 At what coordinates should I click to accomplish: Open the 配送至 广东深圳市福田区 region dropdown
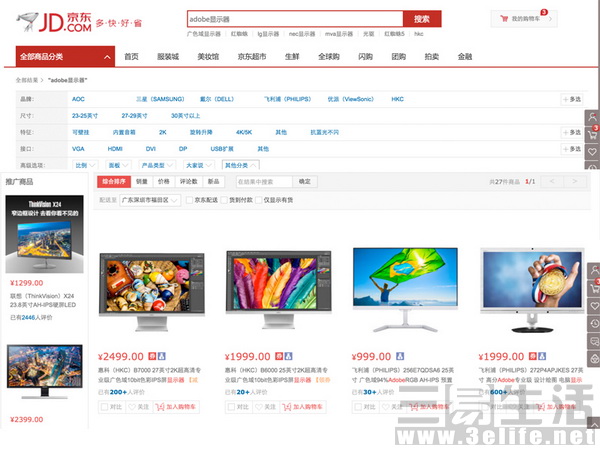coord(150,200)
